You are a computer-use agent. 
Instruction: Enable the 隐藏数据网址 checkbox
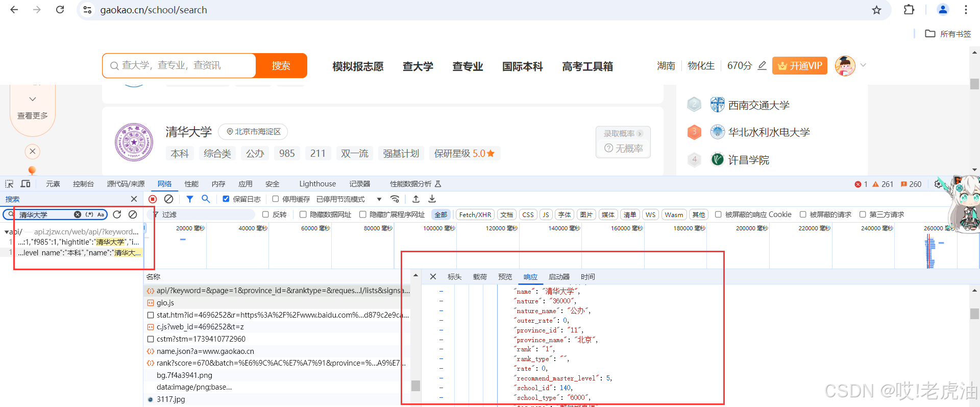(x=303, y=214)
